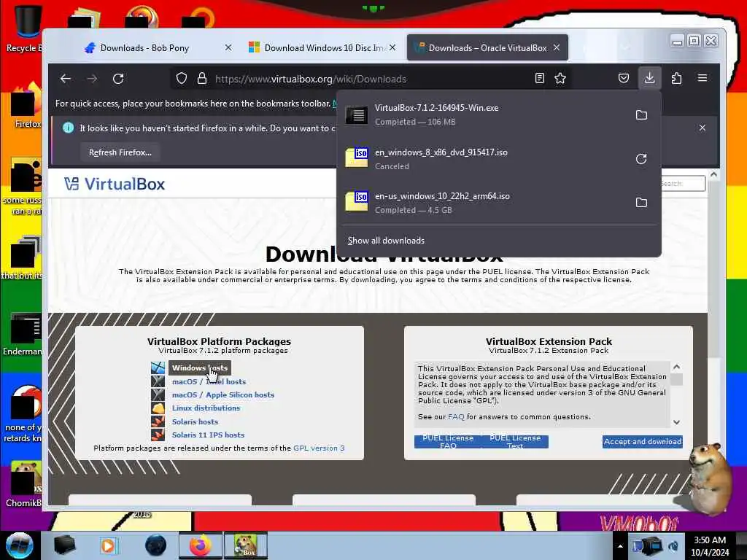Open macOS / Intel hosts link
This screenshot has width=747, height=560.
coord(209,381)
